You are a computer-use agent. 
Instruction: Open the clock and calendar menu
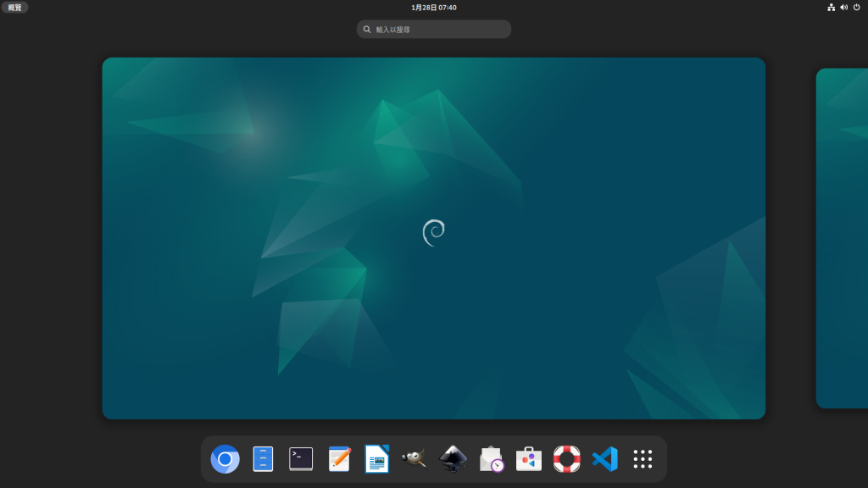point(434,8)
